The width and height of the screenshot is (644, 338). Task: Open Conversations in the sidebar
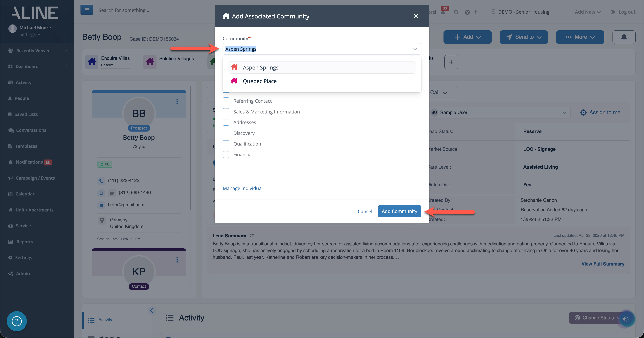(31, 130)
